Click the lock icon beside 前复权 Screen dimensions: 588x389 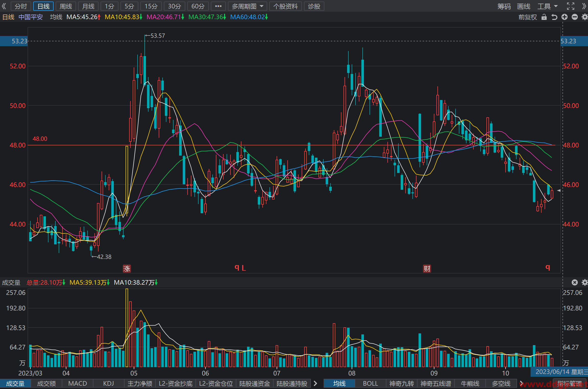(x=544, y=17)
